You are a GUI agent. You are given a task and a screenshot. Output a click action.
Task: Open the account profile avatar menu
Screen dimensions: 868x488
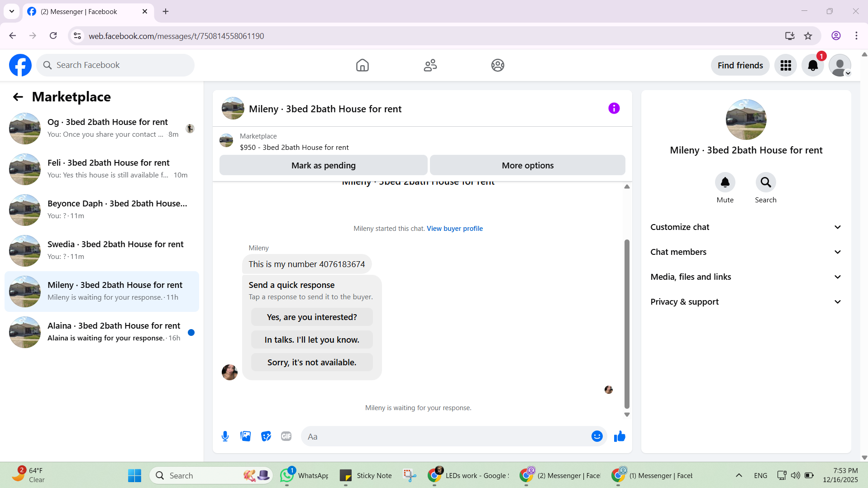(840, 65)
